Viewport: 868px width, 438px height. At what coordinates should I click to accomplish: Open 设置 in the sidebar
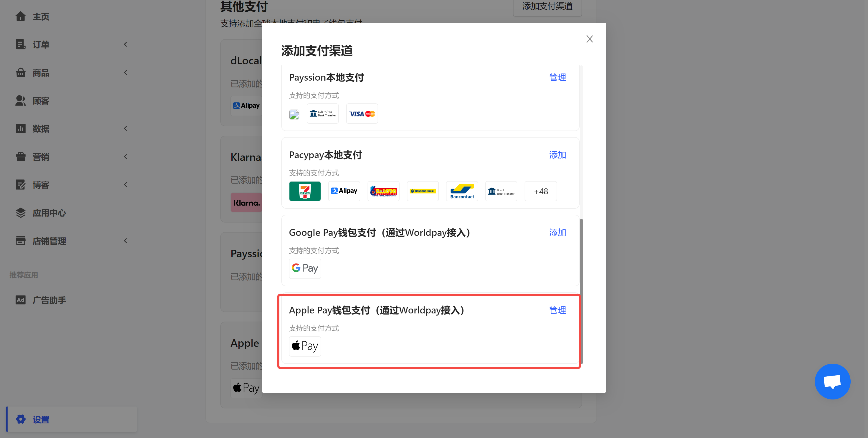pyautogui.click(x=71, y=419)
